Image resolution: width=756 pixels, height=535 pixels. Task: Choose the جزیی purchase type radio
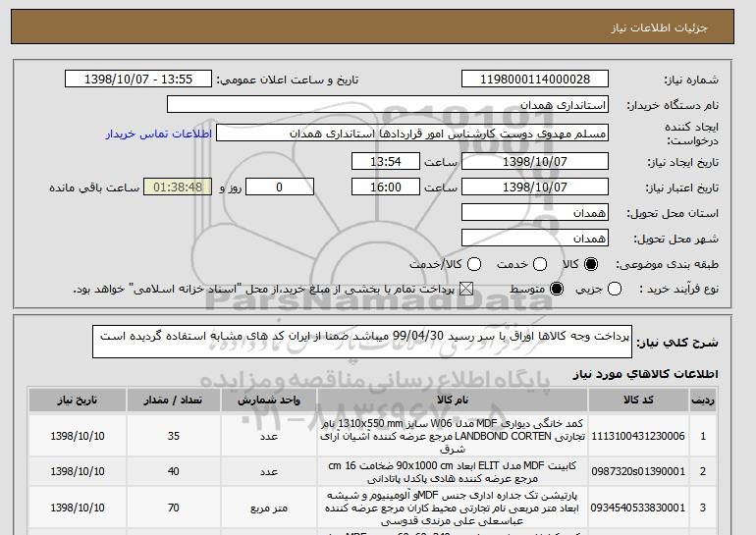[x=615, y=290]
